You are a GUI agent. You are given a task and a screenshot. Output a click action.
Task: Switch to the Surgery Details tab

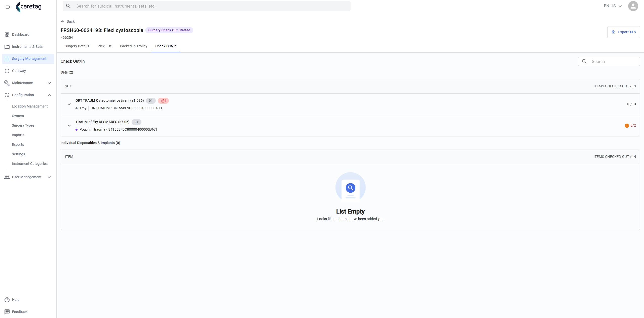(77, 46)
